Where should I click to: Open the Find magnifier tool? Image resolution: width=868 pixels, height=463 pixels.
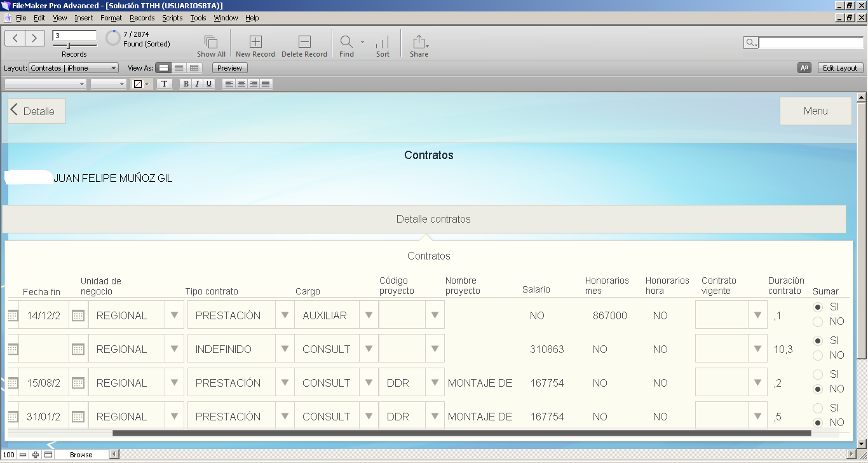tap(346, 43)
